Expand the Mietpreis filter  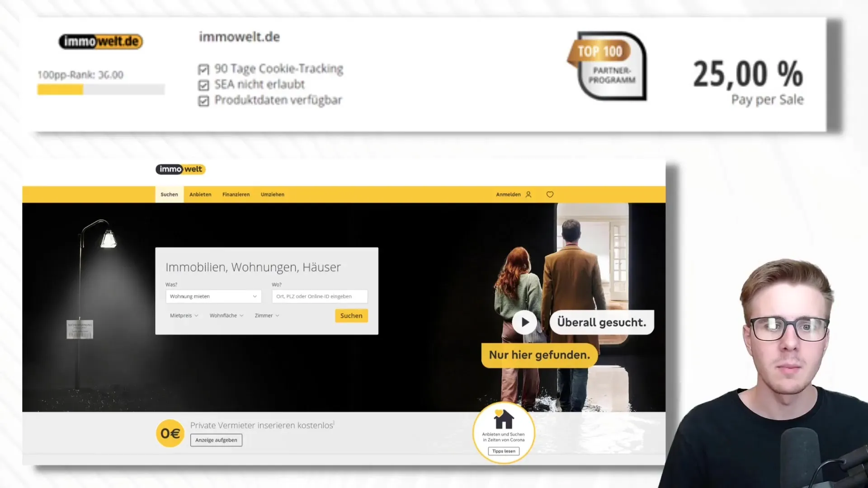pyautogui.click(x=184, y=315)
